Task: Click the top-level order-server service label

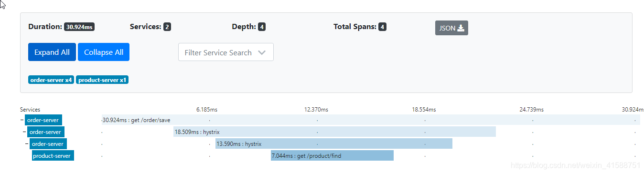Action: 43,120
